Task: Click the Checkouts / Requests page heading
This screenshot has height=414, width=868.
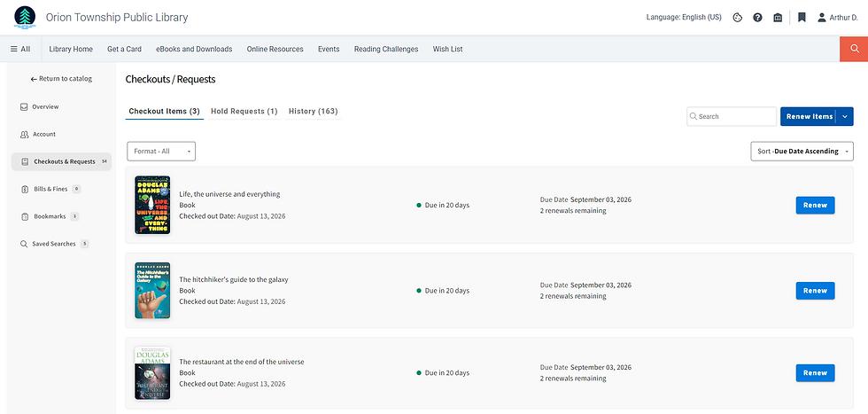Action: tap(170, 79)
